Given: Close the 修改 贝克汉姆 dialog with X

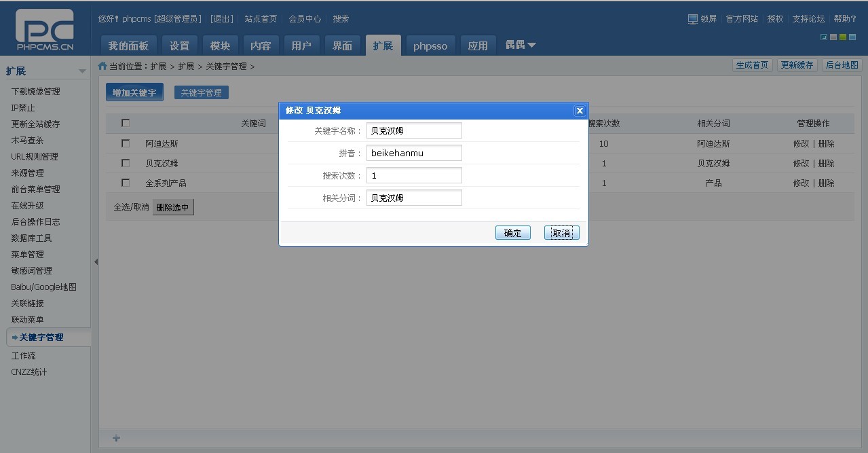Looking at the screenshot, I should tap(579, 111).
